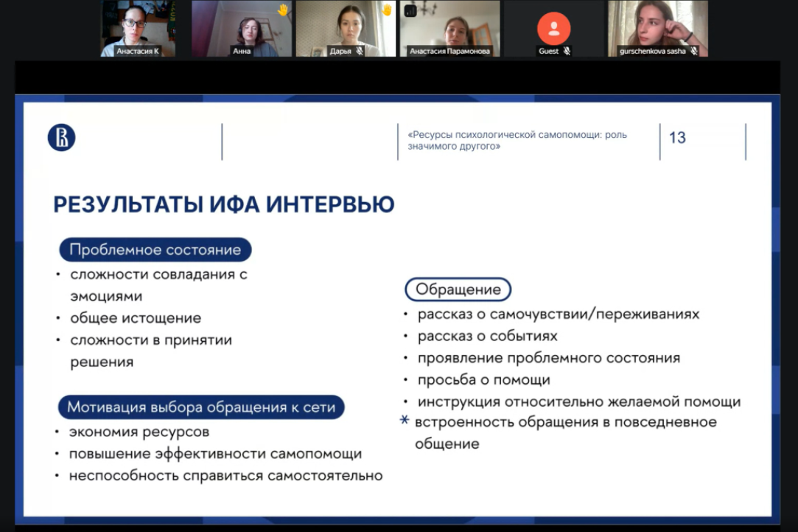Viewport: 798px width, 532px height.
Task: Click the raised hand icon on Дарья's tile
Action: [x=387, y=10]
